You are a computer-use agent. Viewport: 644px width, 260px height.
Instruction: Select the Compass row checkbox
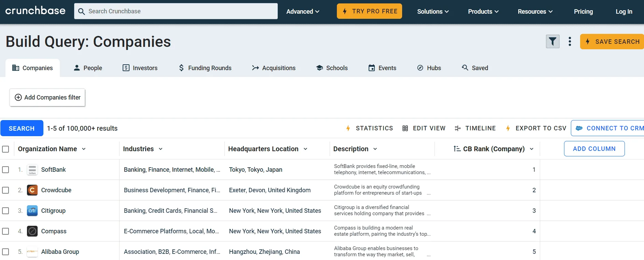[x=5, y=231]
